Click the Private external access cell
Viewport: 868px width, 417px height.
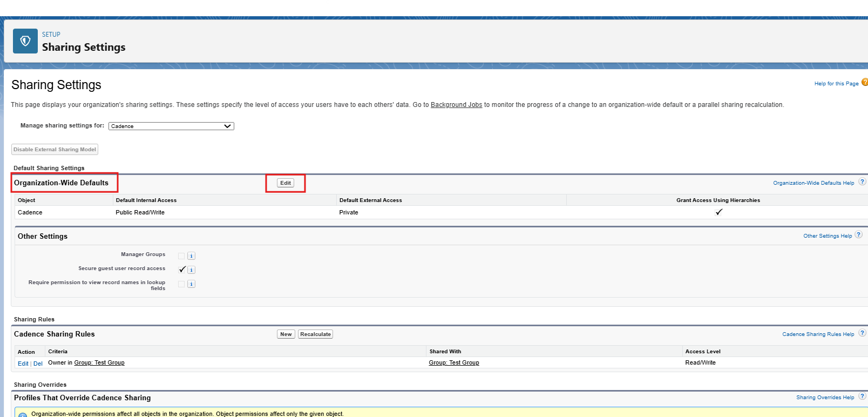pyautogui.click(x=349, y=212)
